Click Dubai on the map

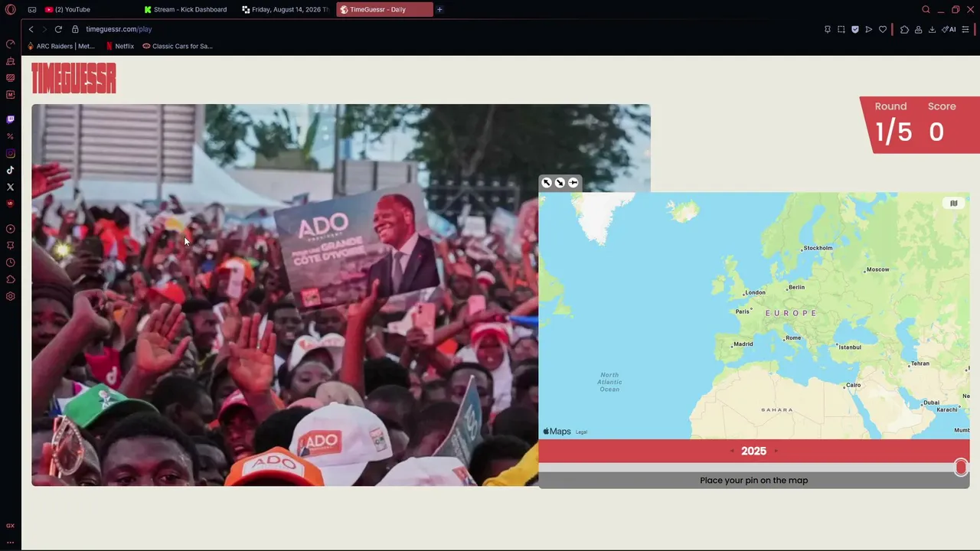coord(931,403)
